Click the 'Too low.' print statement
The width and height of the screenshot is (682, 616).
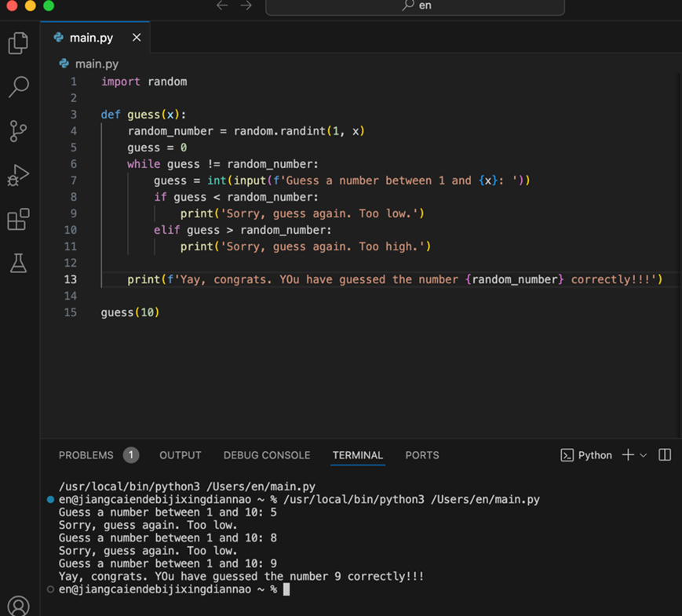302,213
